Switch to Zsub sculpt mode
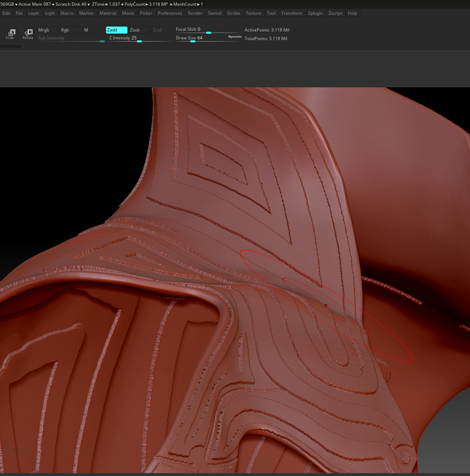The width and height of the screenshot is (470, 476). click(139, 30)
